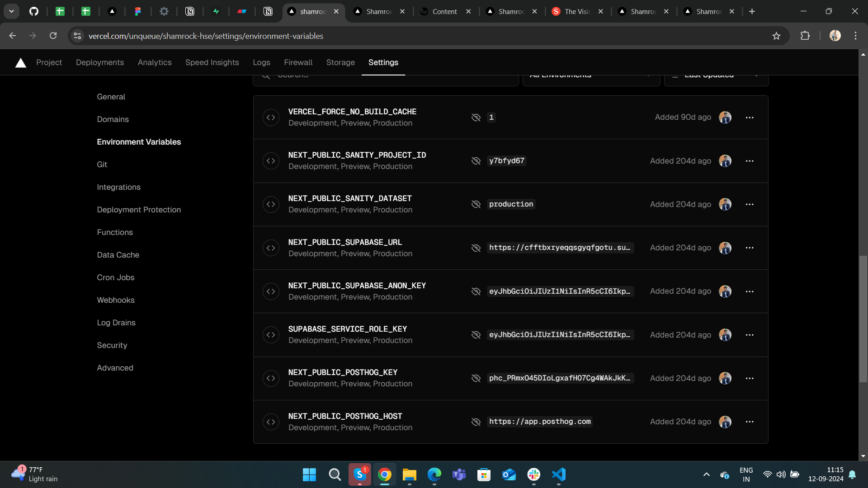Open a new browser tab
Screen dimensions: 868x488
click(x=752, y=11)
